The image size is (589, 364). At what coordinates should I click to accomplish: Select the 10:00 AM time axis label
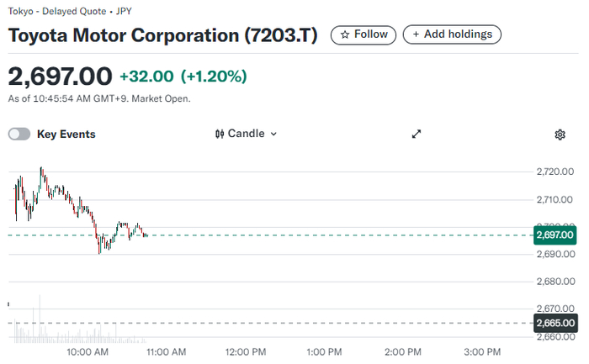pos(88,351)
